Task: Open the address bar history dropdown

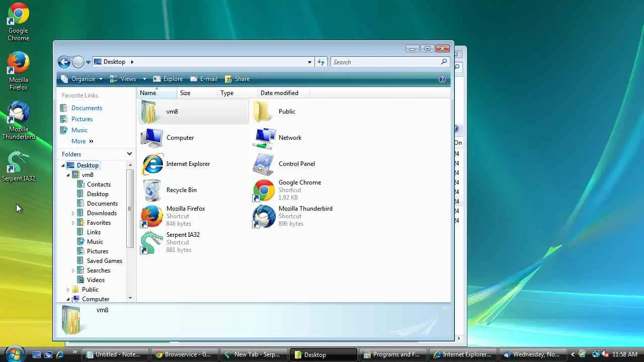Action: click(309, 62)
